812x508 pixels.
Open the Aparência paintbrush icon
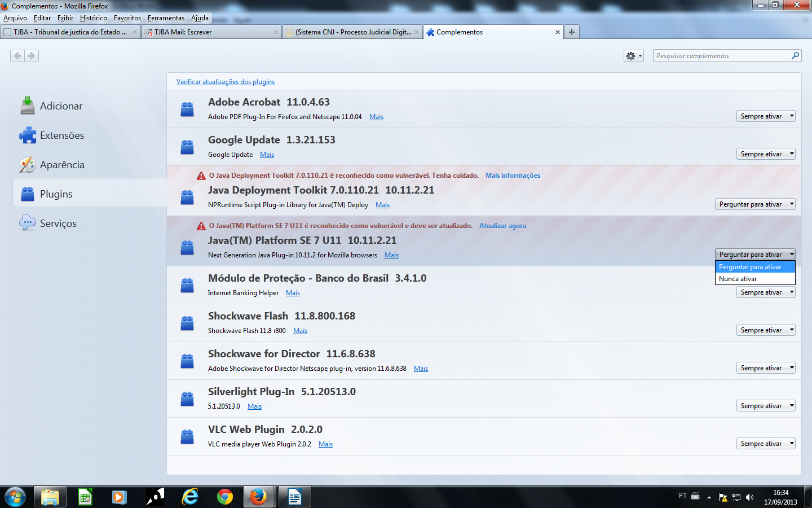[28, 164]
